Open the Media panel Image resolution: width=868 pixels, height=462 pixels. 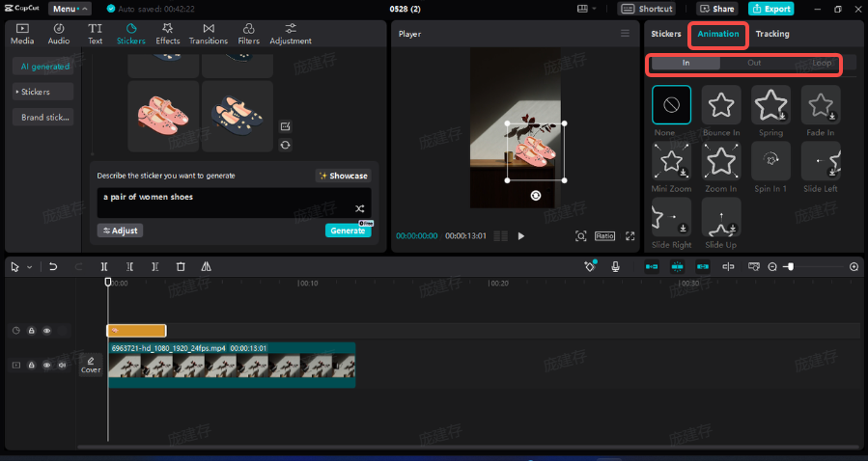[x=22, y=34]
